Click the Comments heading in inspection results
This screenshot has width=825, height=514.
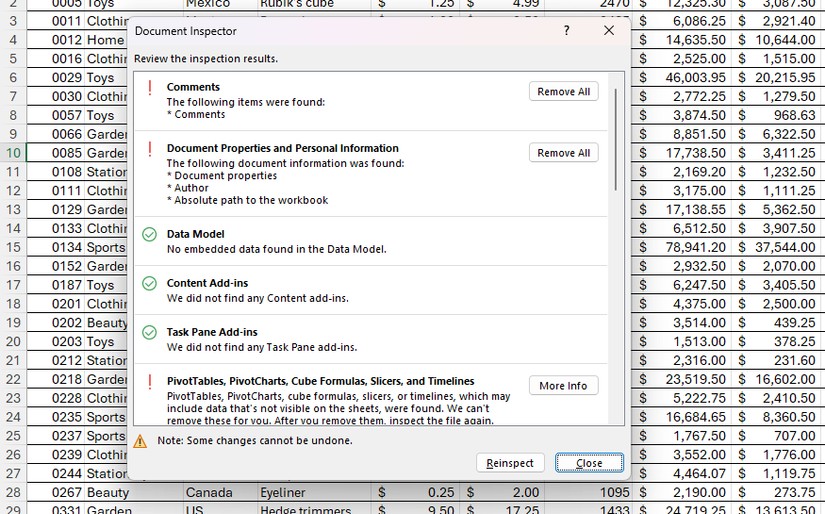coord(193,87)
